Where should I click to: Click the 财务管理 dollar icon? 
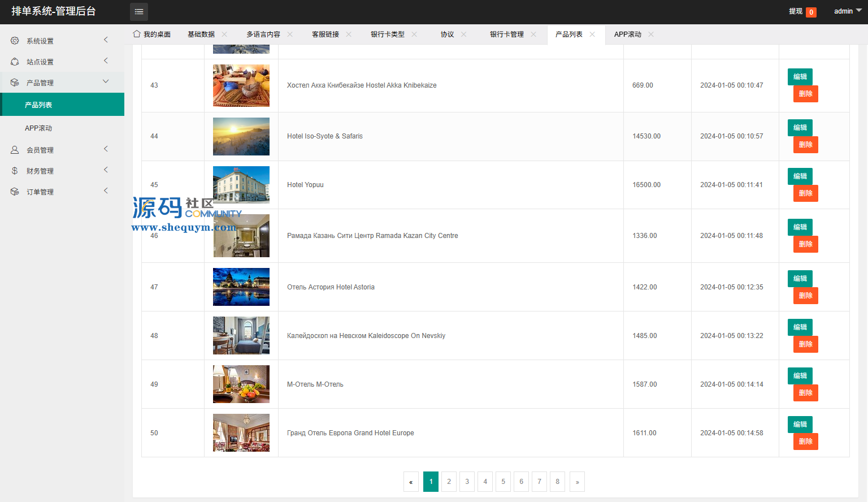(15, 171)
